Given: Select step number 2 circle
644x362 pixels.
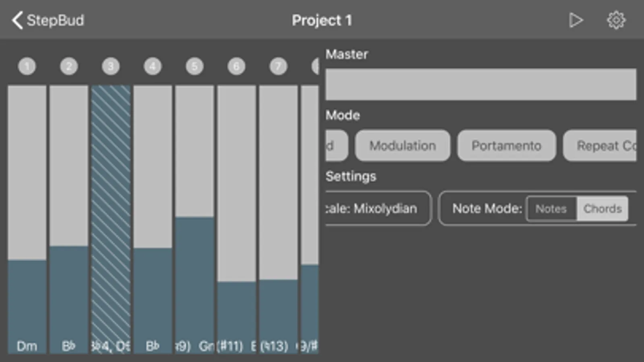Looking at the screenshot, I should point(69,66).
